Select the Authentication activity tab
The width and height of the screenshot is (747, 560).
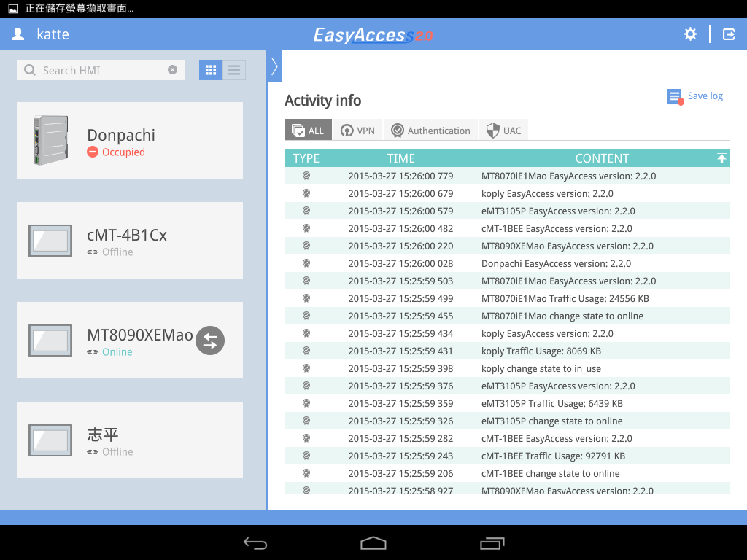430,130
